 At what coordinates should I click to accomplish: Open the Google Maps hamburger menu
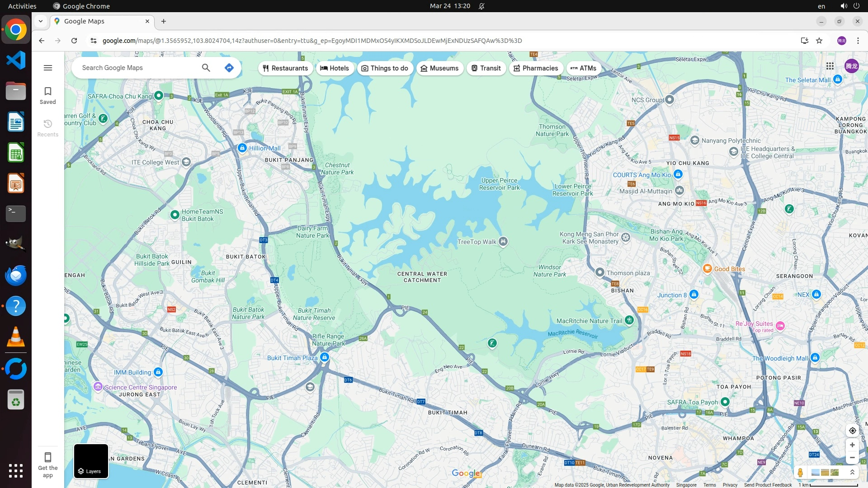[48, 68]
